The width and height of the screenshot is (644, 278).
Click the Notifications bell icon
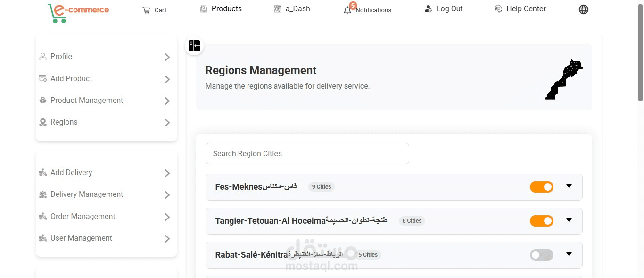(347, 10)
